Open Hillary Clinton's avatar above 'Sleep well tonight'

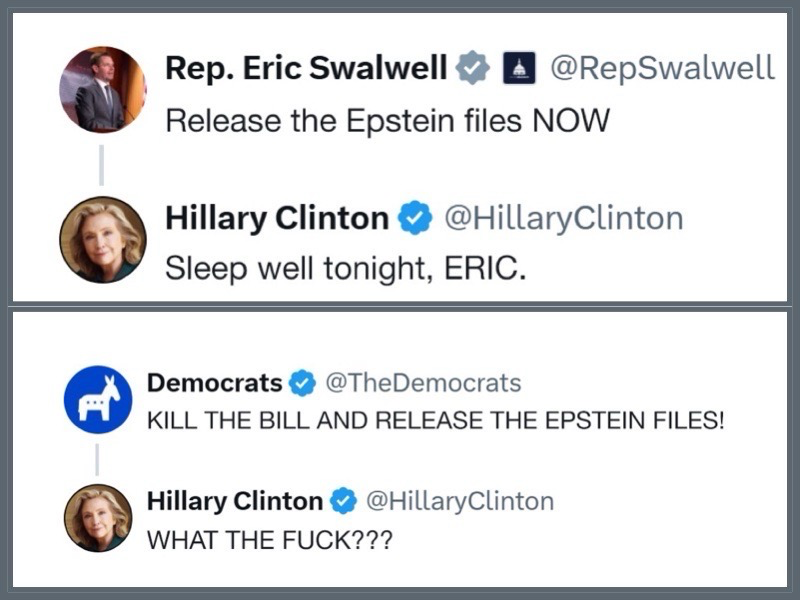103,239
